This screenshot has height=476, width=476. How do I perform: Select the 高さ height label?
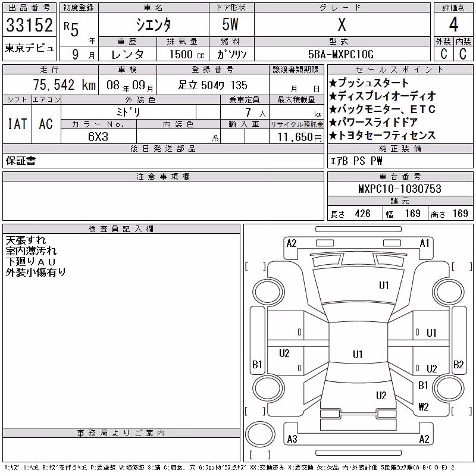(438, 214)
